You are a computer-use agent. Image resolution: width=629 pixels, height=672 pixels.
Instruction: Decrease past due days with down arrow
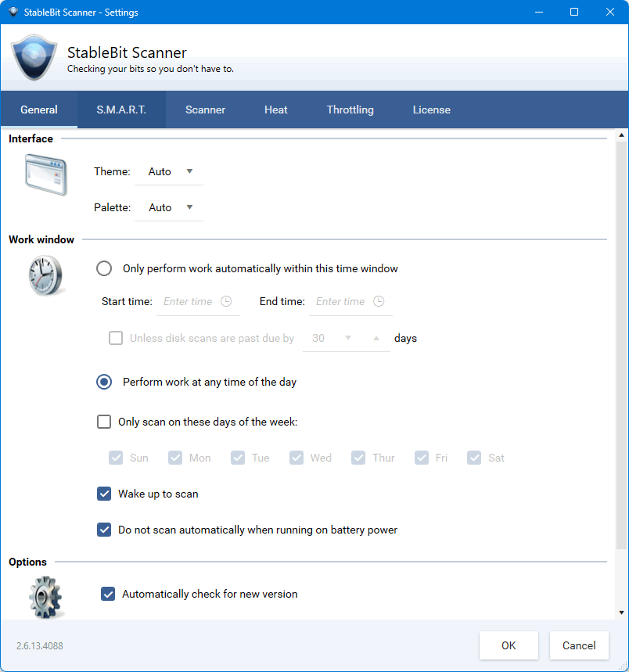coord(348,338)
